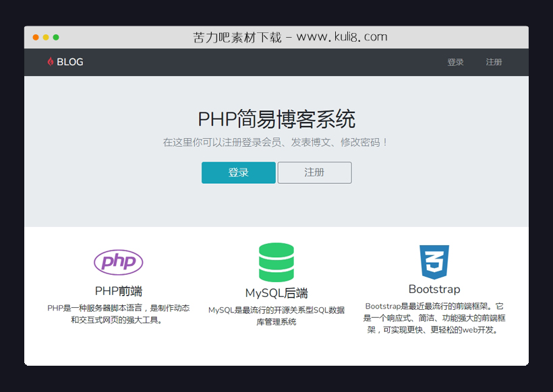The width and height of the screenshot is (553, 392).
Task: Click the green MySQL database icon
Action: pos(276,261)
